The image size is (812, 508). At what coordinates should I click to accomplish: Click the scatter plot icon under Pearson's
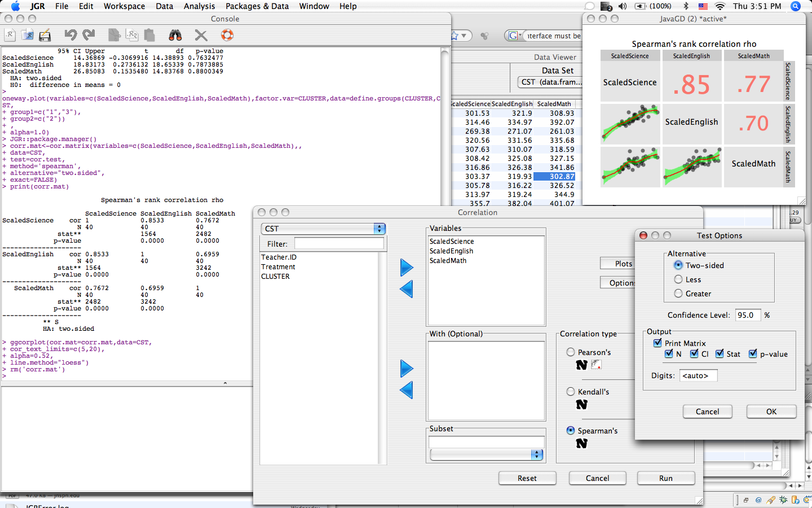click(x=596, y=365)
